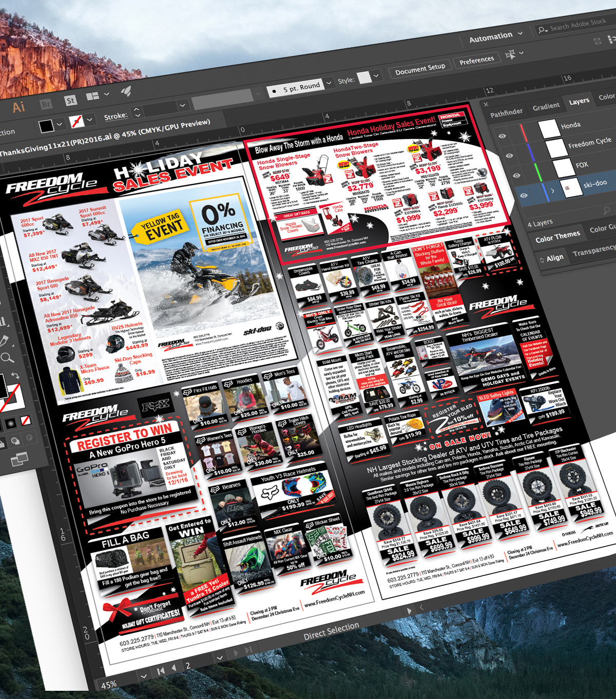Click the Document Setup button
The image size is (616, 699).
click(420, 68)
